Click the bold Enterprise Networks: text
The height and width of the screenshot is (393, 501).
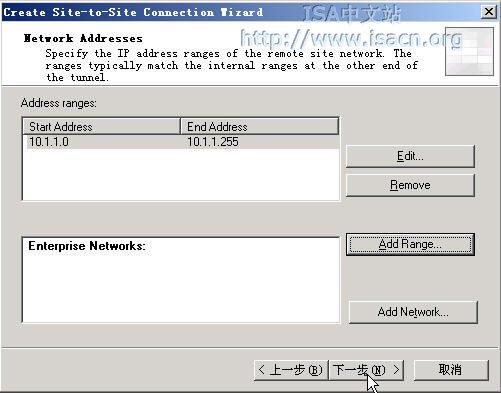click(x=87, y=246)
